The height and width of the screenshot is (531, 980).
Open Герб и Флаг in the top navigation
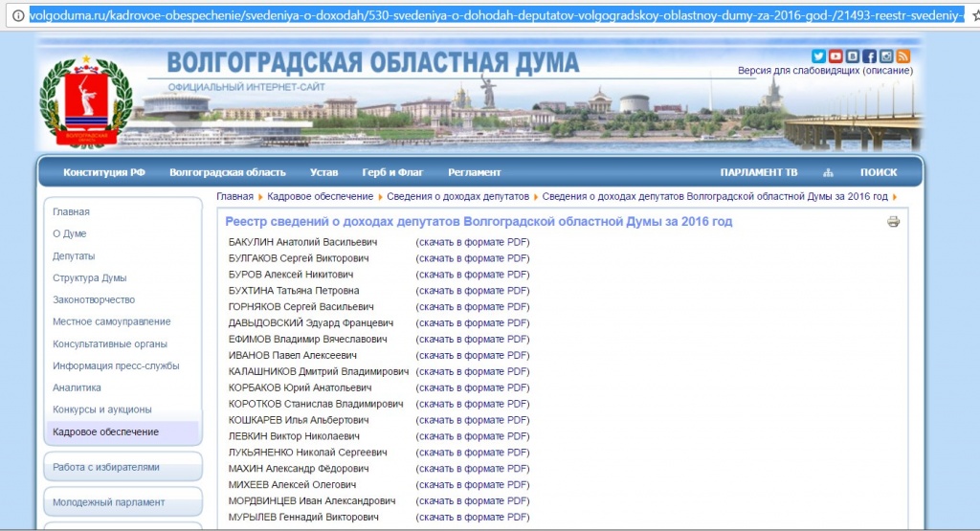(392, 172)
